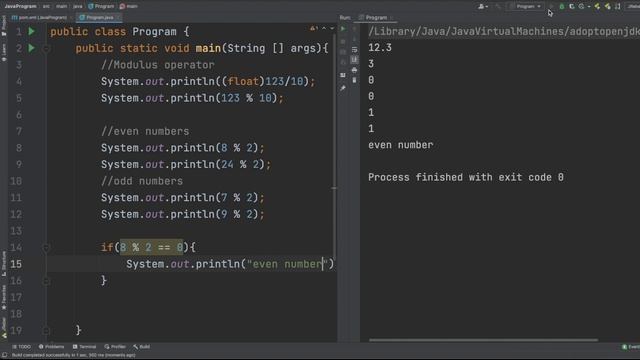The height and width of the screenshot is (360, 640).
Task: Open the Problems tool window
Action: tap(51, 347)
